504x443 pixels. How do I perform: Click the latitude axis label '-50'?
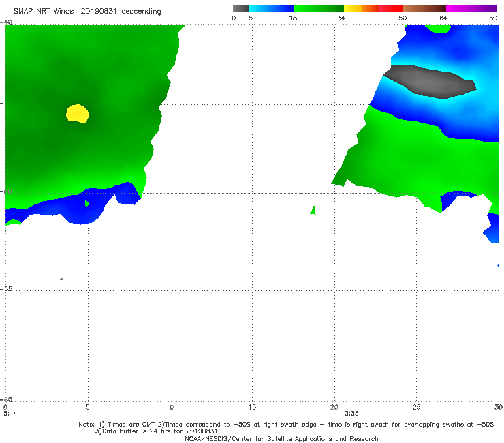[7, 191]
